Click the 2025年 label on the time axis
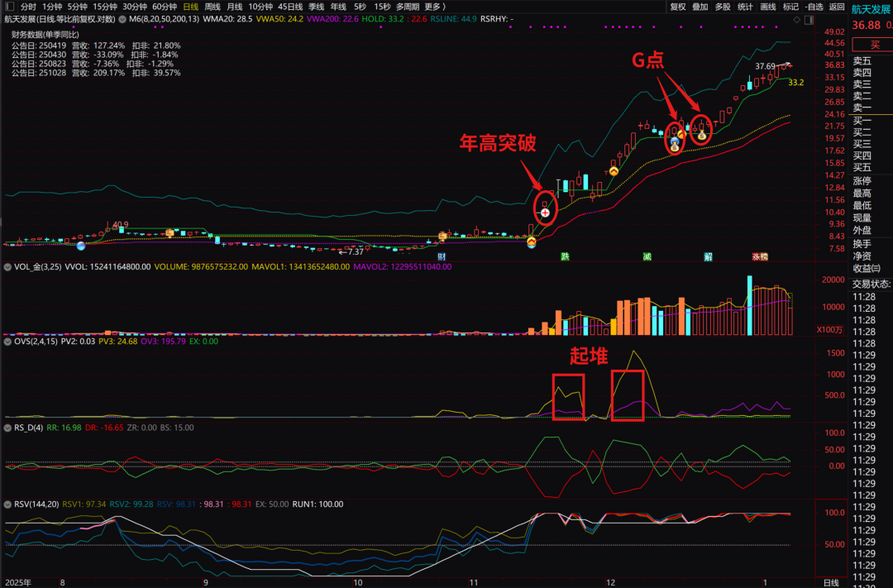 pos(18,583)
